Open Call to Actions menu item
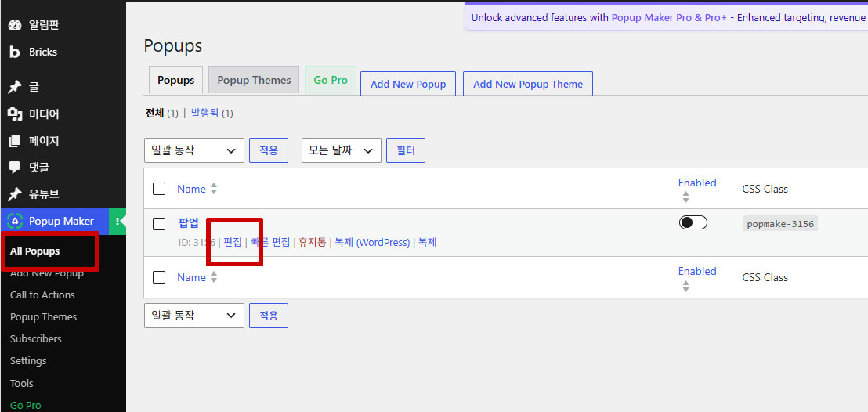868x412 pixels. (x=42, y=295)
